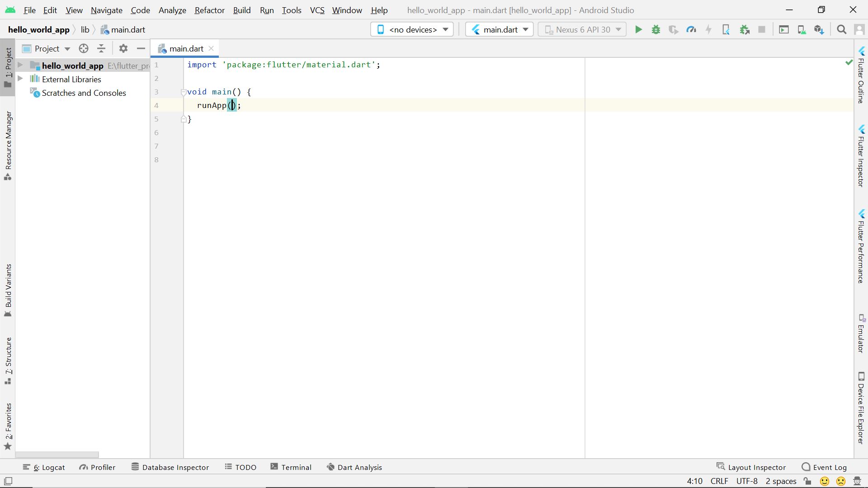Trigger Flutter Hot Reload lightning icon
Image resolution: width=868 pixels, height=488 pixels.
click(x=708, y=29)
